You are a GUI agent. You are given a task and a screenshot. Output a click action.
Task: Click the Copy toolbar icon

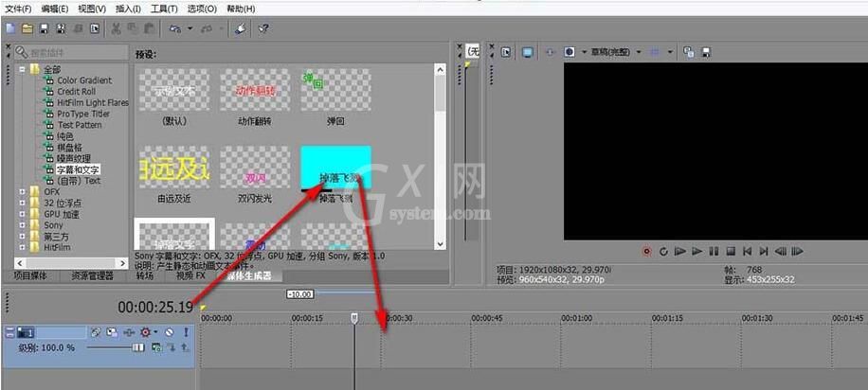coord(133,28)
